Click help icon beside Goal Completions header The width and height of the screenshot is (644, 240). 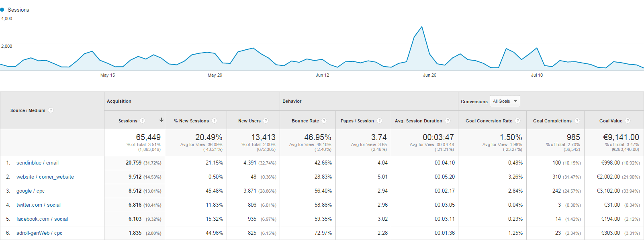click(x=577, y=121)
